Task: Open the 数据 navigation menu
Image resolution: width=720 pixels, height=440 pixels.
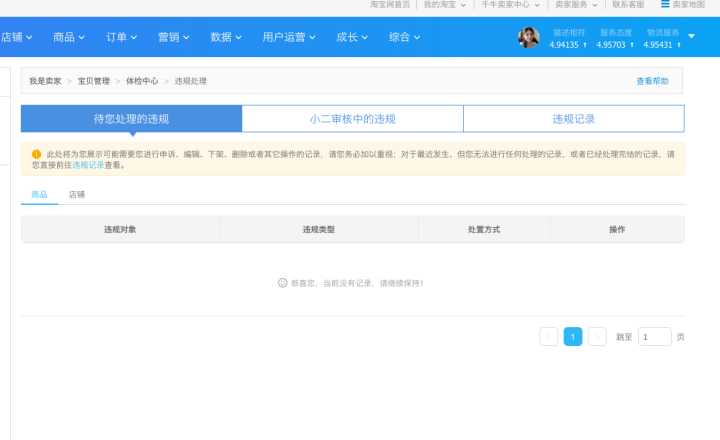Action: tap(226, 38)
